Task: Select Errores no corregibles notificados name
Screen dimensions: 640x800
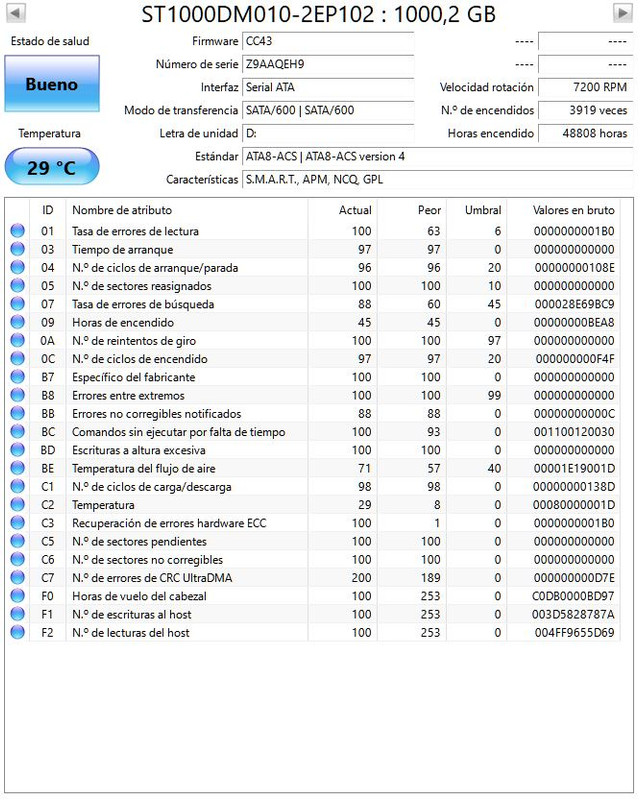Action: pos(156,414)
